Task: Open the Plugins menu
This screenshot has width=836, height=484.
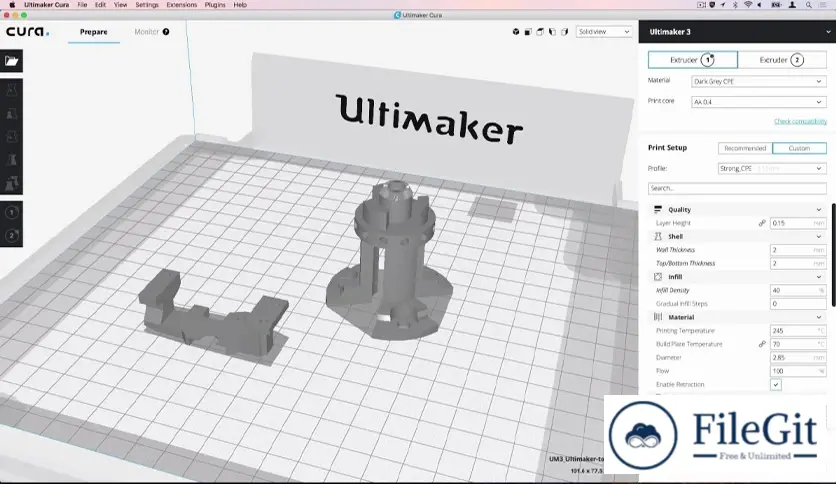Action: [215, 5]
